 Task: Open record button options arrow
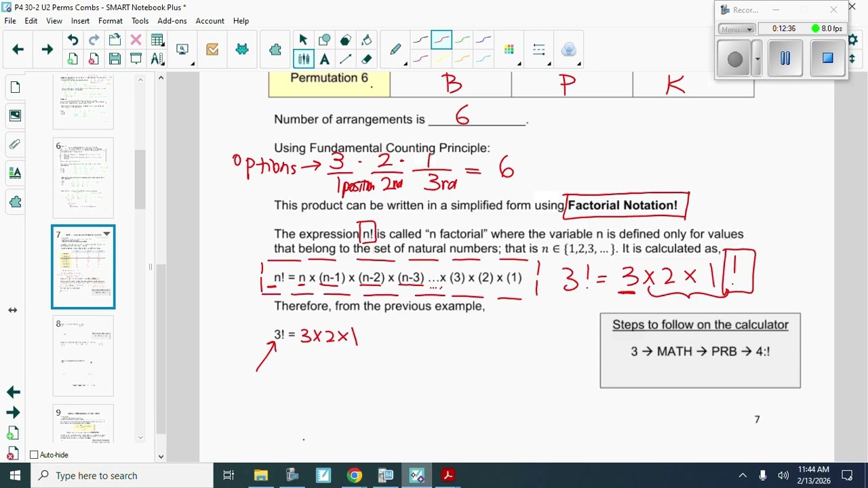[x=757, y=59]
